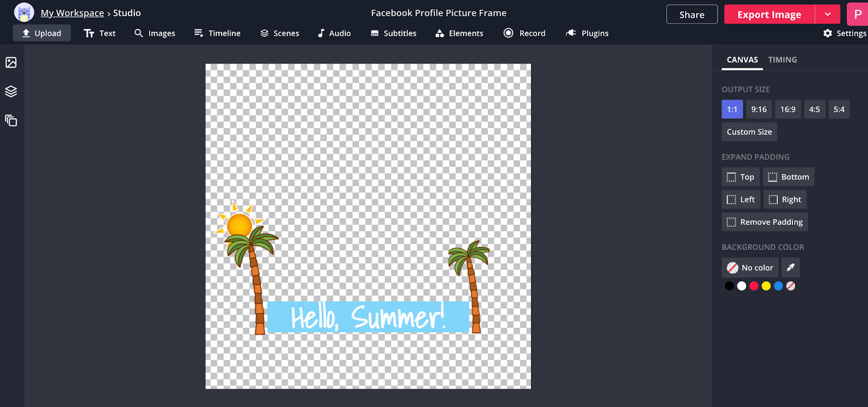Open the Plugins menu
This screenshot has width=868, height=407.
[587, 33]
